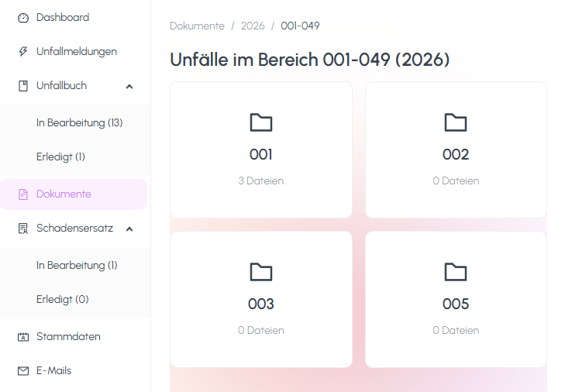
Task: Open folder card 003
Action: click(x=261, y=299)
